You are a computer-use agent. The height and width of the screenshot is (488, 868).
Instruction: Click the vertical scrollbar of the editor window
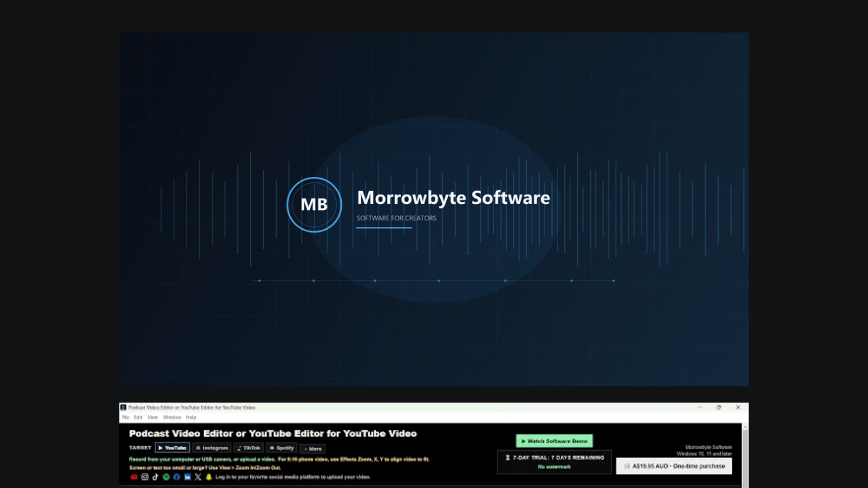point(745,455)
